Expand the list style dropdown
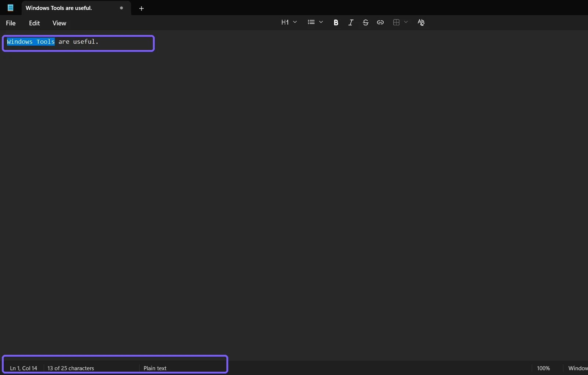The image size is (588, 375). (315, 22)
